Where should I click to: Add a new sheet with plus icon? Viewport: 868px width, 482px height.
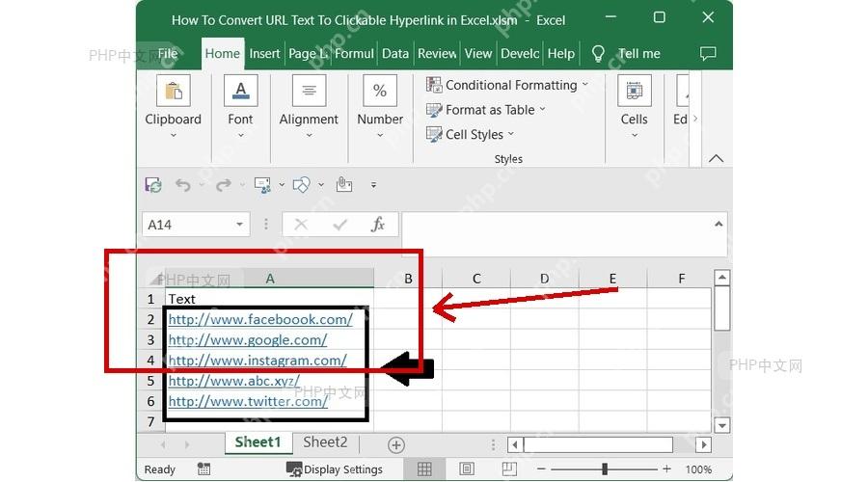point(395,445)
